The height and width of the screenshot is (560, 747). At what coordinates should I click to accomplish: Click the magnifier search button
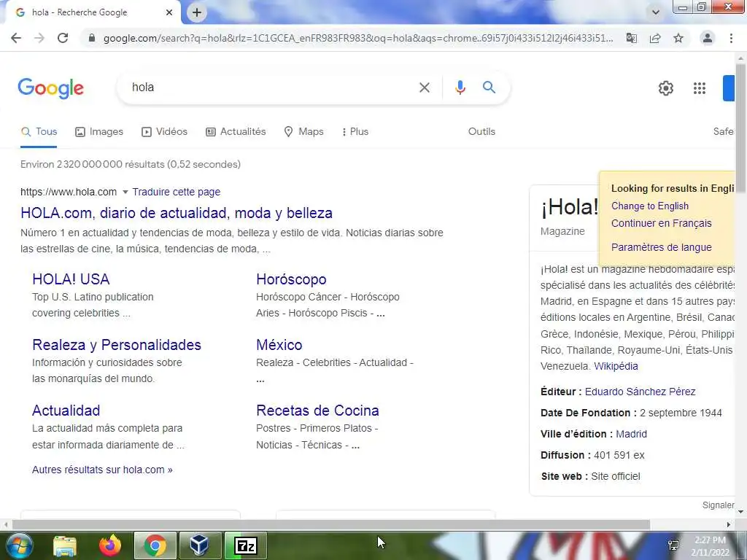click(x=489, y=87)
